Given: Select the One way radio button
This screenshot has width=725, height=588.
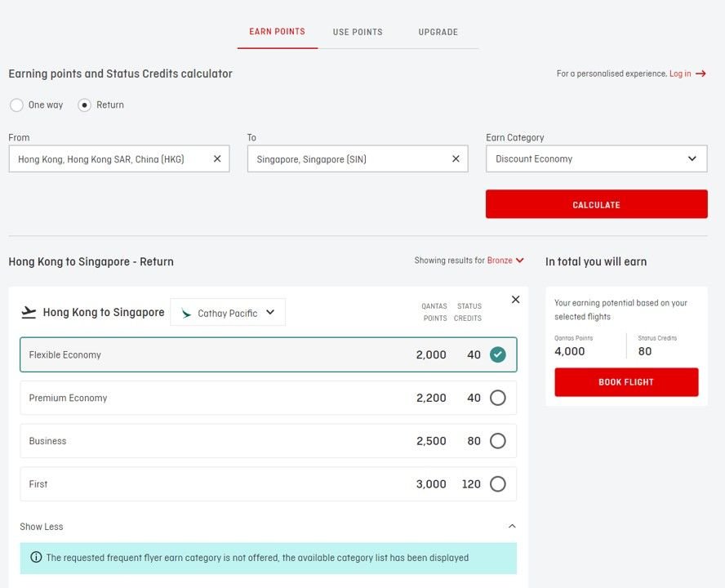Looking at the screenshot, I should 16,105.
